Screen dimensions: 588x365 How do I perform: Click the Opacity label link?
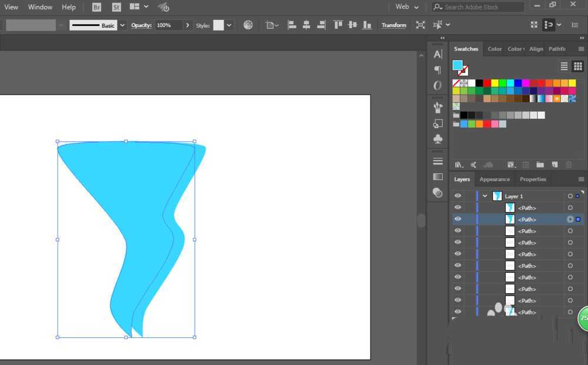pos(141,25)
